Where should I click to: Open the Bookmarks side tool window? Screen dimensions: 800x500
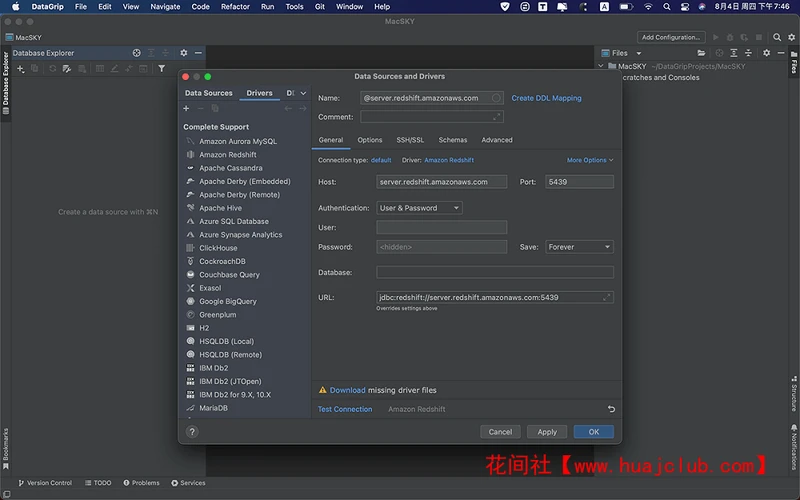(x=6, y=448)
